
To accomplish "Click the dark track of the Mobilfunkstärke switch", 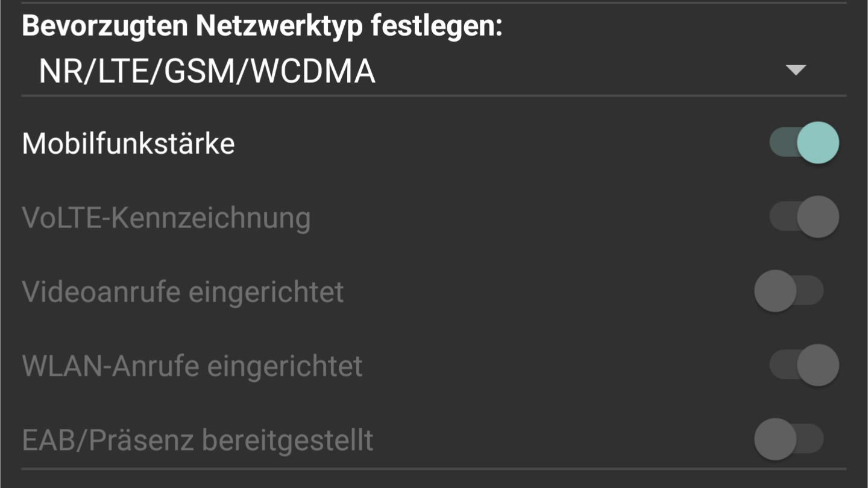I will 782,143.
